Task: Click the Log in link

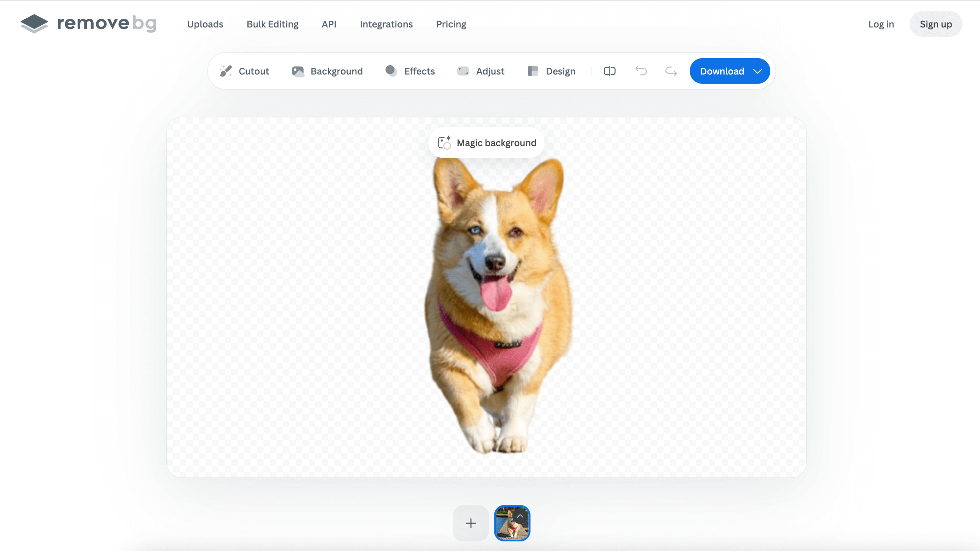Action: coord(881,24)
